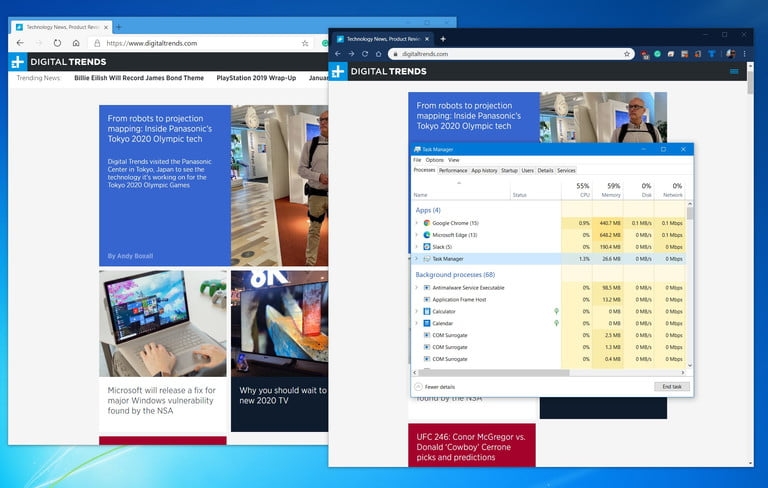
Task: Click the End task button
Action: [672, 387]
